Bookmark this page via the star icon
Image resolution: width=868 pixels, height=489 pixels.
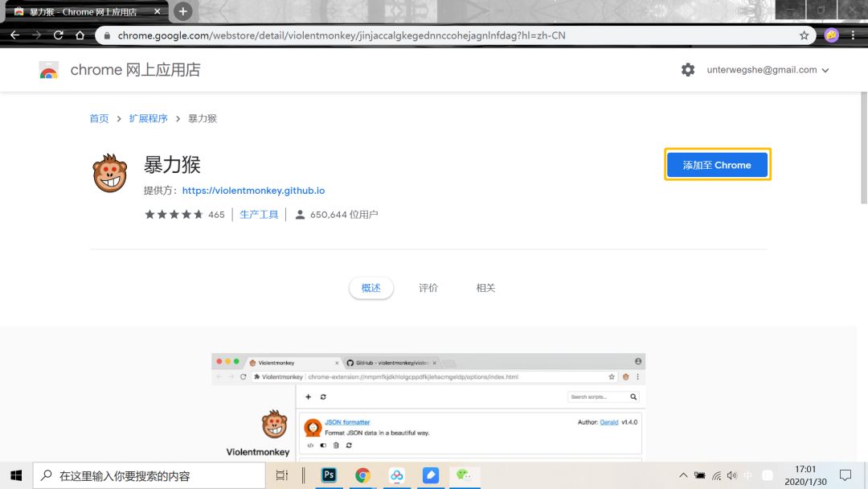[804, 35]
